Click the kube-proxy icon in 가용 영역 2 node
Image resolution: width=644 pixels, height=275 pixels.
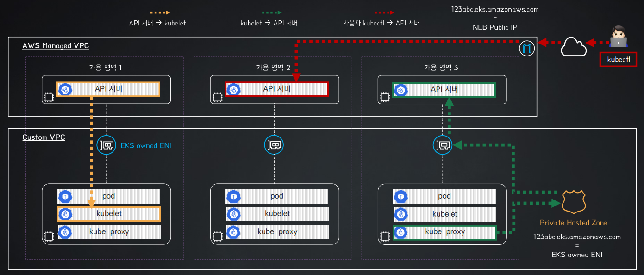point(233,232)
